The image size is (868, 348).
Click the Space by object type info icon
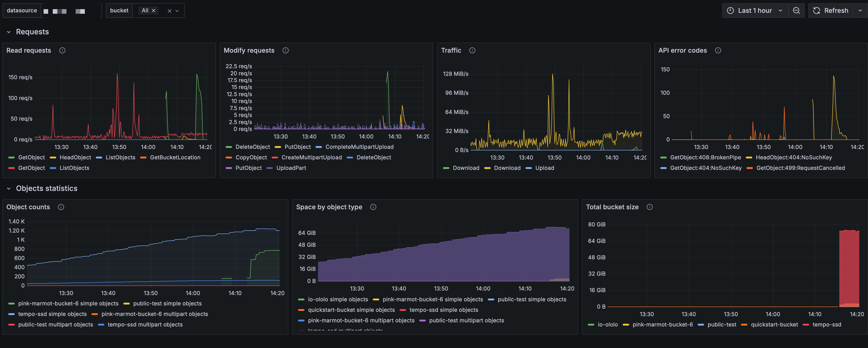pos(373,207)
